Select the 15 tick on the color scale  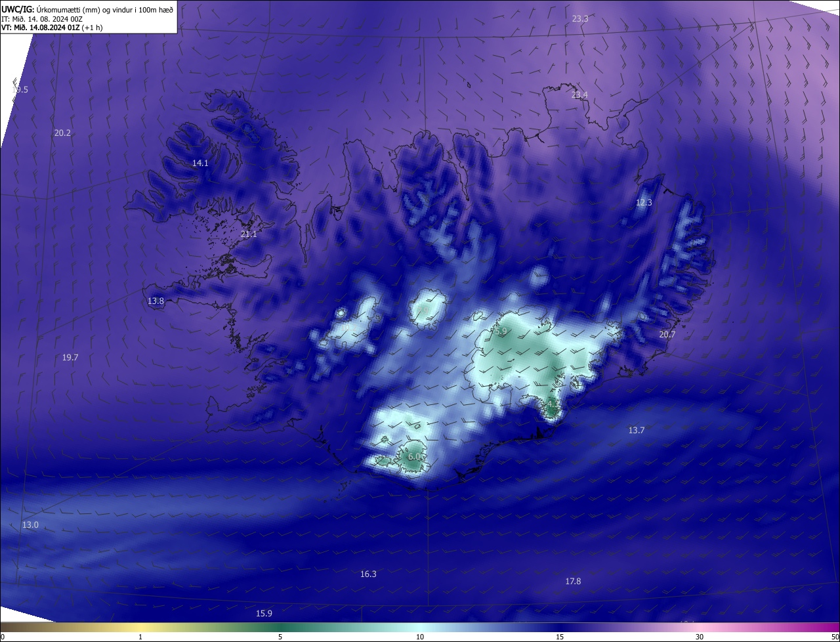tap(560, 637)
